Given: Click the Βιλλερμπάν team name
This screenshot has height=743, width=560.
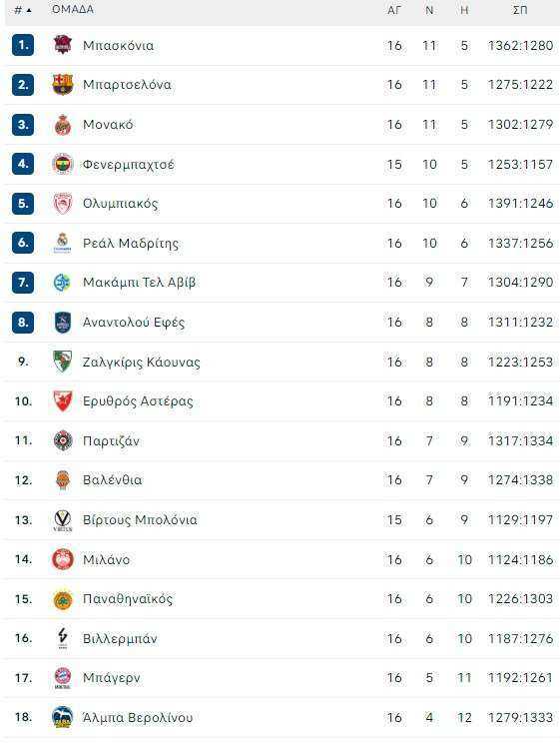Looking at the screenshot, I should 120,639.
